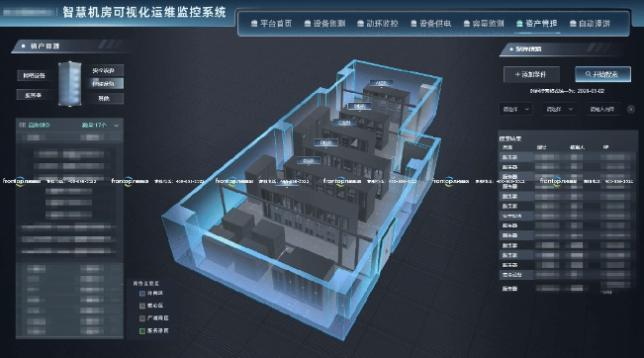Click the icon before 自动漫游 tab

(x=573, y=24)
